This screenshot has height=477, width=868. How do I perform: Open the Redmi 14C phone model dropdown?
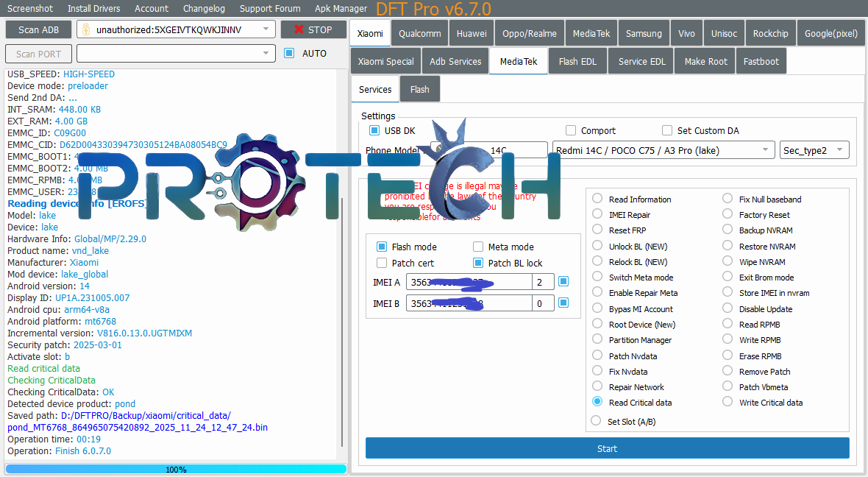pos(664,150)
